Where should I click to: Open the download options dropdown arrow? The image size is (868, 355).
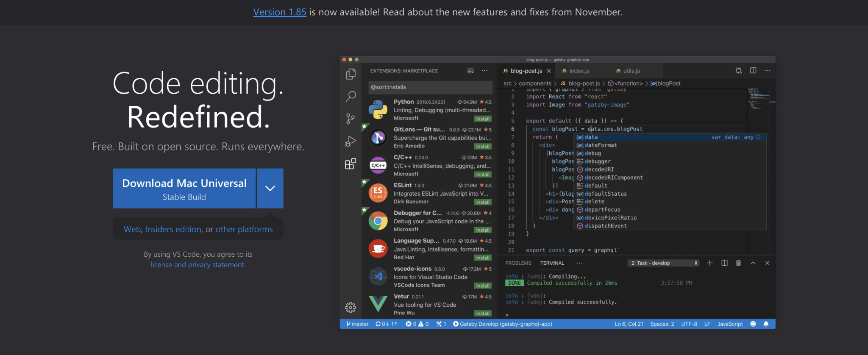click(x=270, y=189)
